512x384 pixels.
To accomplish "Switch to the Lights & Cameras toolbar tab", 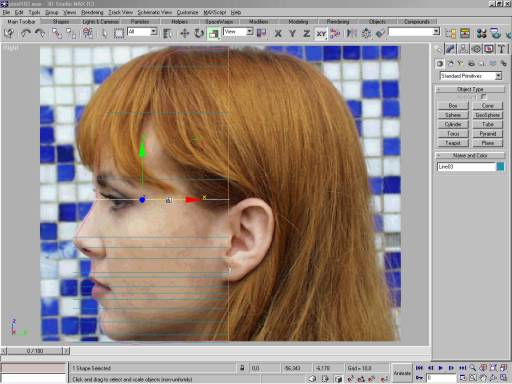I will 100,22.
